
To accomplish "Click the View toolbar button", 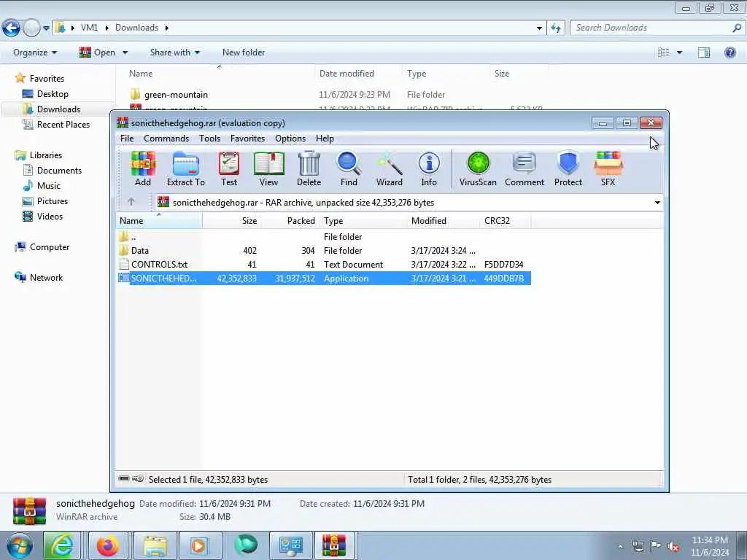I will click(x=268, y=169).
